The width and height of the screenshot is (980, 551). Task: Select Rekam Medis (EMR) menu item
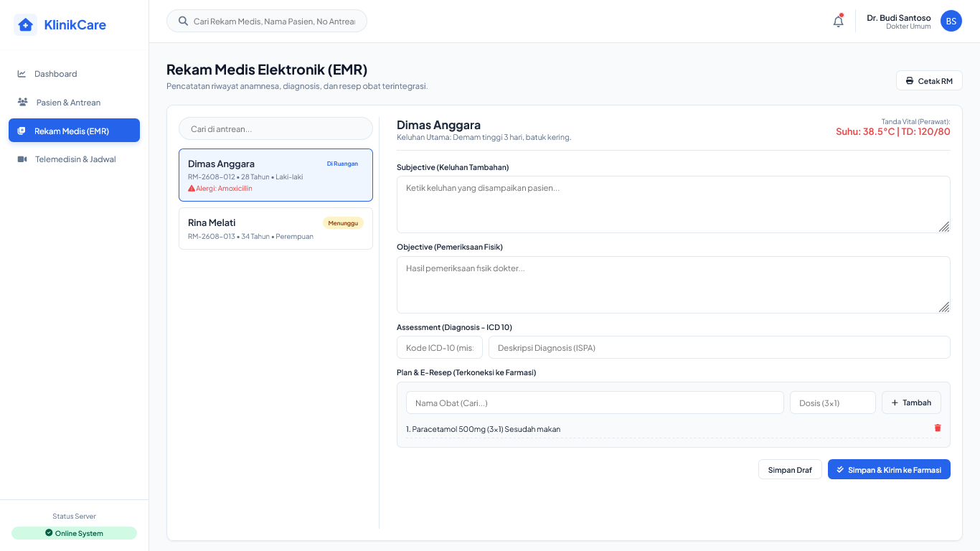[75, 131]
